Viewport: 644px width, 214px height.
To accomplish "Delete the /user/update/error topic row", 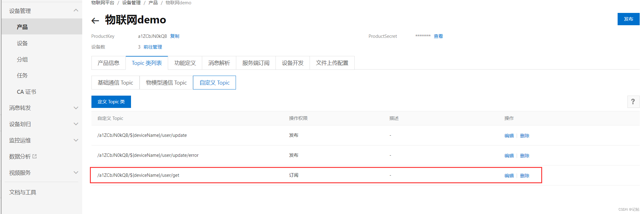I will [x=525, y=156].
